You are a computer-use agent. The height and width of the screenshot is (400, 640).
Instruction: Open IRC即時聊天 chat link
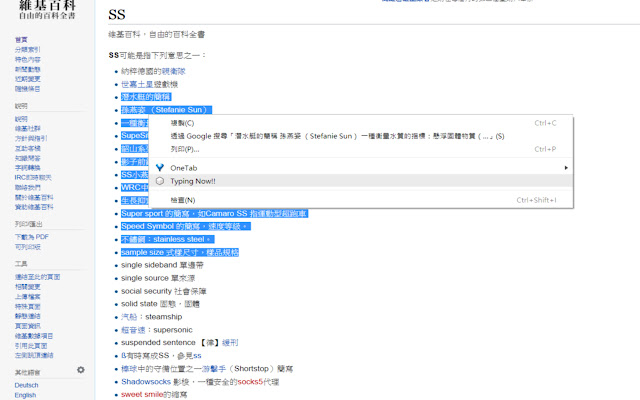tap(33, 178)
